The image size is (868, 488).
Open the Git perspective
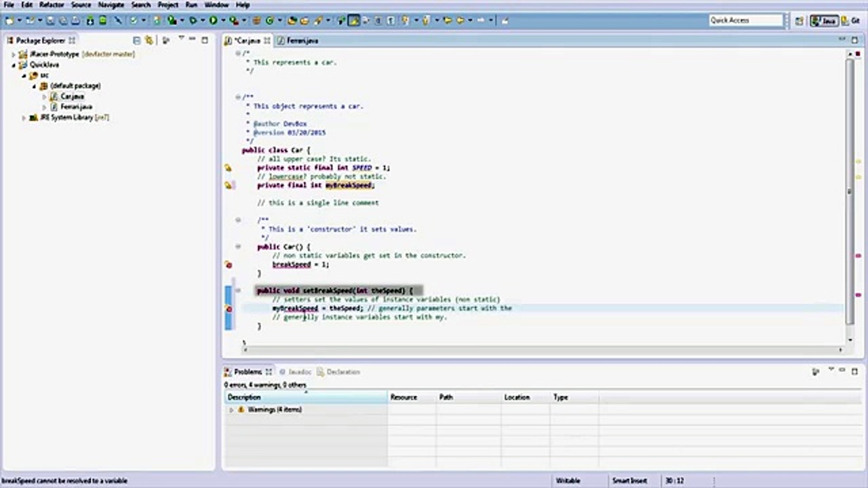coord(850,21)
